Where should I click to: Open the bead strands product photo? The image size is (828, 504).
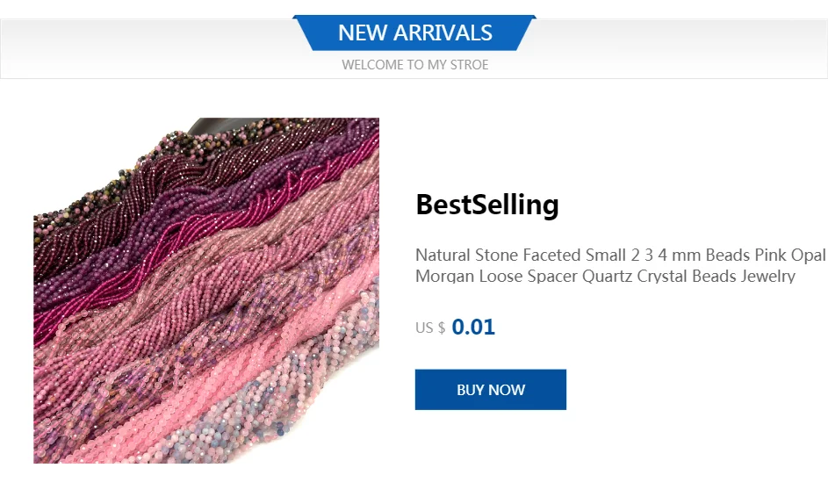(x=206, y=290)
